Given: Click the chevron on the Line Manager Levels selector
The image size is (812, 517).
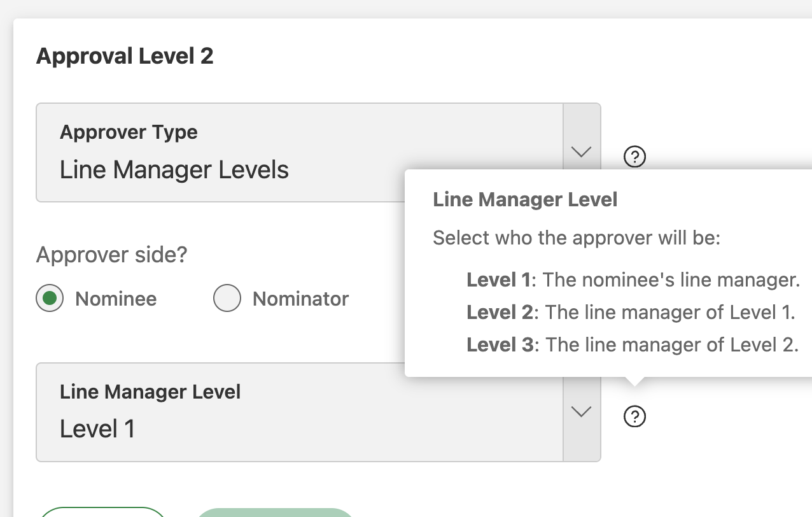Looking at the screenshot, I should coord(581,153).
